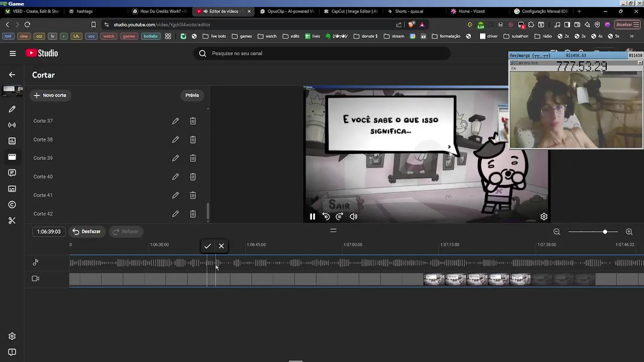Edit Corte 37 with pencil icon
Viewport: 644px width, 362px height.
(x=175, y=121)
